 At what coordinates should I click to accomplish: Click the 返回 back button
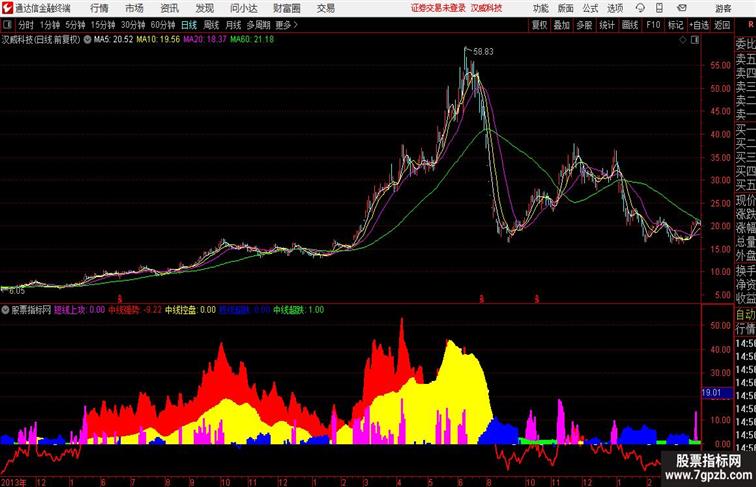coord(722,25)
